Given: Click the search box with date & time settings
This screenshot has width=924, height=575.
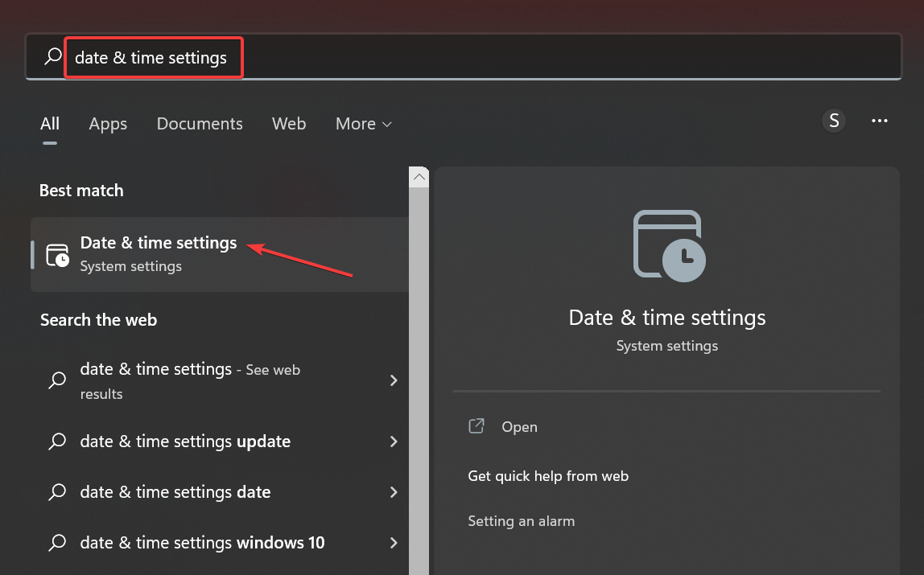Looking at the screenshot, I should [x=463, y=57].
